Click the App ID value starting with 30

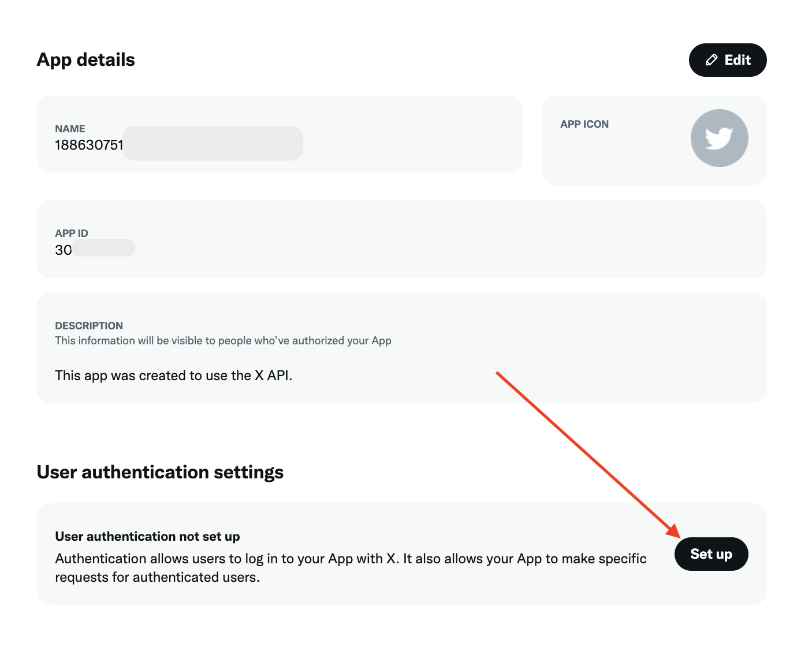pyautogui.click(x=64, y=250)
